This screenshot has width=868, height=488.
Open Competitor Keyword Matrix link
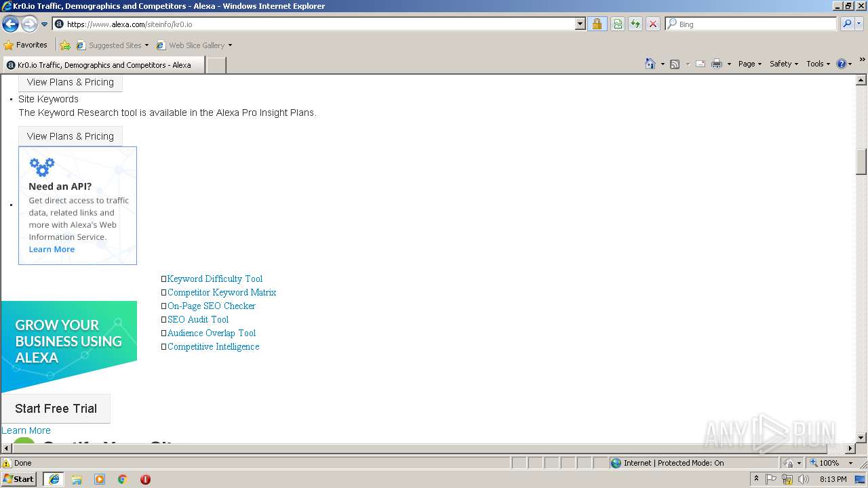(x=222, y=292)
